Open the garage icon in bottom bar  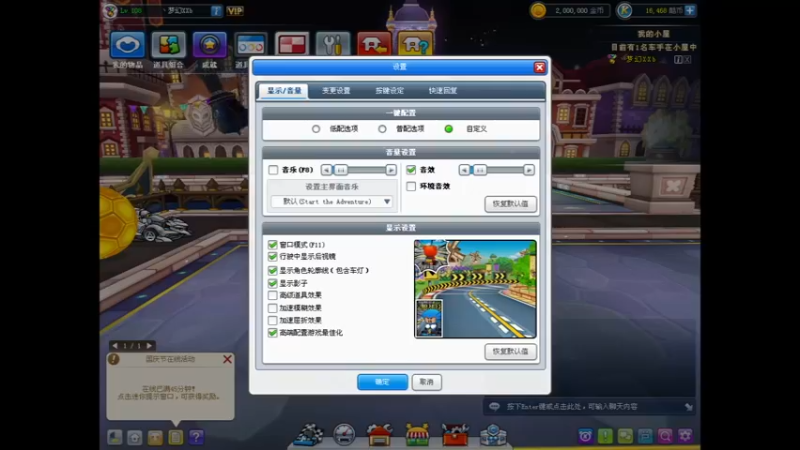tap(380, 435)
